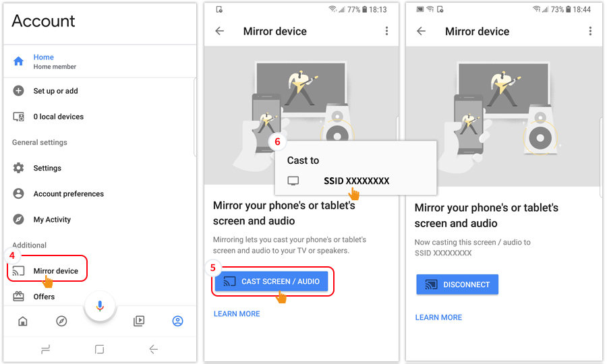Image resolution: width=607 pixels, height=364 pixels.
Task: Tap the Android recent apps button
Action: (x=45, y=350)
